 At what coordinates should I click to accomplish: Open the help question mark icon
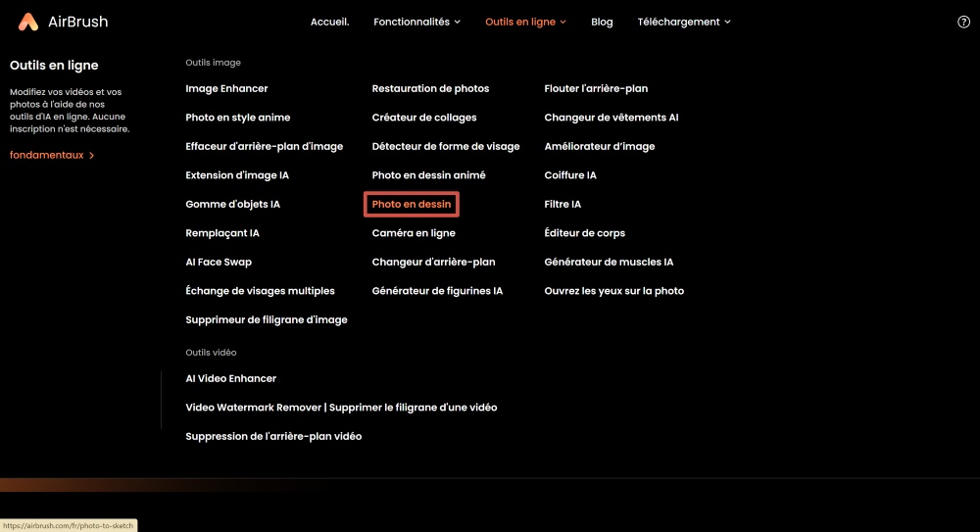[x=963, y=22]
